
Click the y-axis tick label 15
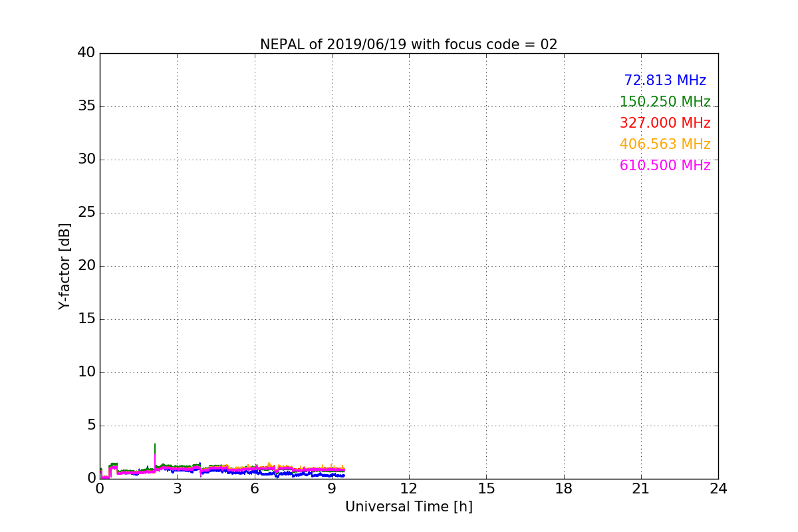pos(86,319)
